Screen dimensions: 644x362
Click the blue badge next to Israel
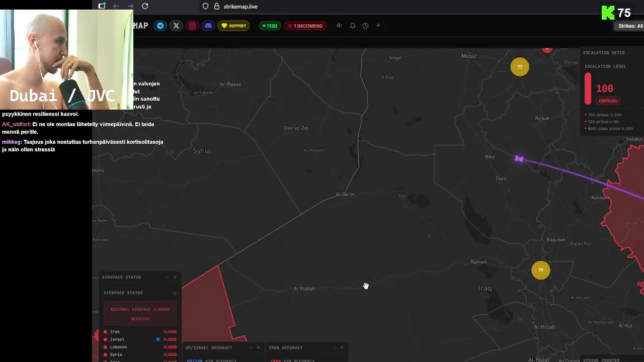tap(158, 339)
